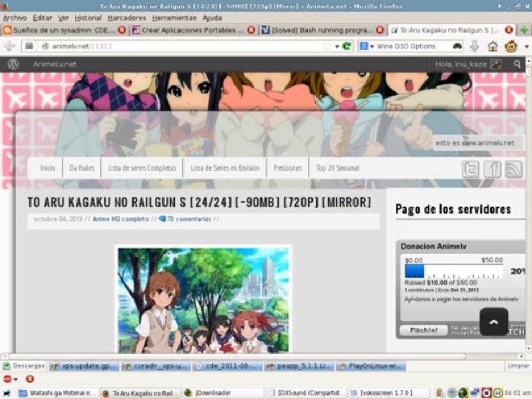Open the Ayuda menu
532x399 pixels.
point(212,18)
